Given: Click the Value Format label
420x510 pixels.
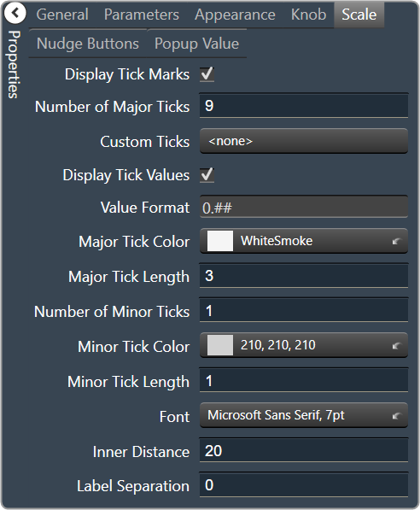Looking at the screenshot, I should 145,208.
